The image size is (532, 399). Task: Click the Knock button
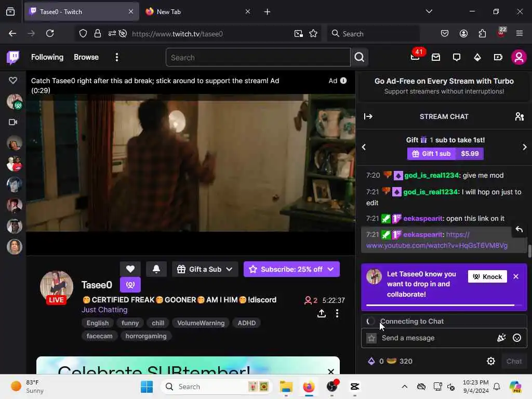487,277
